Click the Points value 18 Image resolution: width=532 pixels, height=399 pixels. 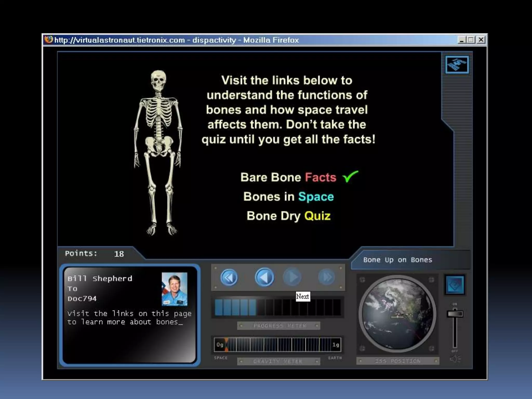(x=119, y=254)
